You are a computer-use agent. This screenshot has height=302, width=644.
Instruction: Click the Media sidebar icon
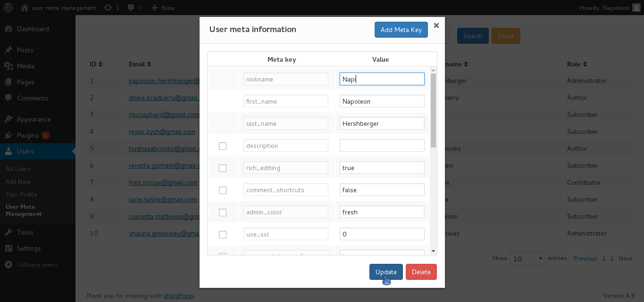point(8,66)
